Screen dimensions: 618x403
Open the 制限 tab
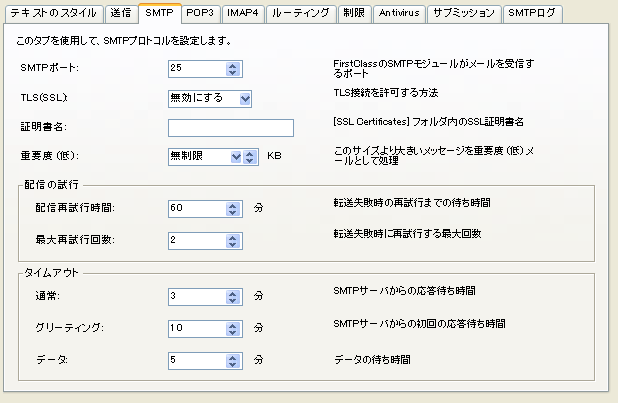click(x=355, y=13)
